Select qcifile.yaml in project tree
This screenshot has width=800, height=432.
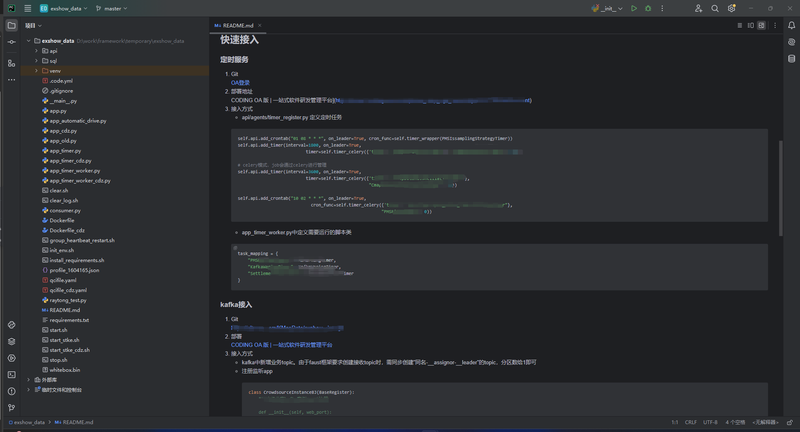click(63, 281)
